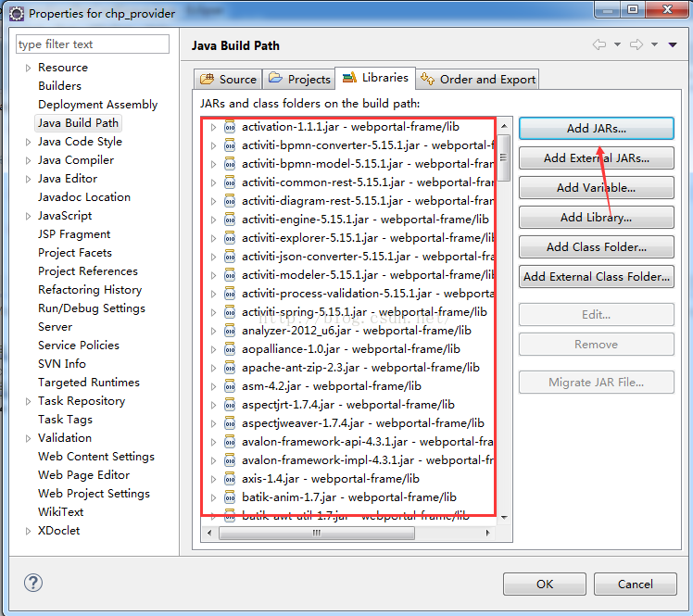Viewport: 693px width, 616px height.
Task: Select Deployment Assembly in the tree
Action: point(97,105)
